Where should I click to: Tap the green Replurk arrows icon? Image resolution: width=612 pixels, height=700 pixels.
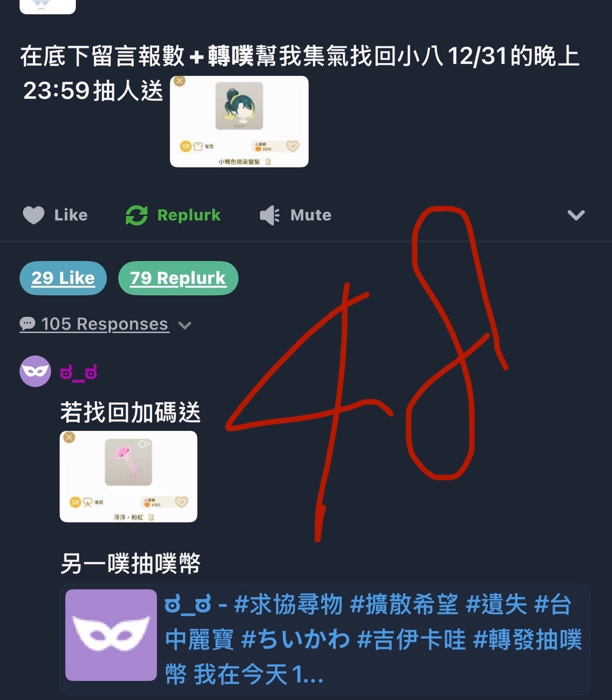pos(136,215)
